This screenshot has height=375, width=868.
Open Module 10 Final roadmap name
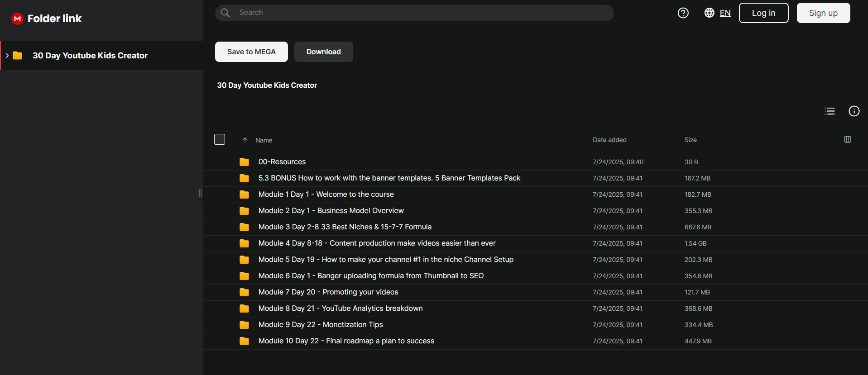pyautogui.click(x=346, y=341)
